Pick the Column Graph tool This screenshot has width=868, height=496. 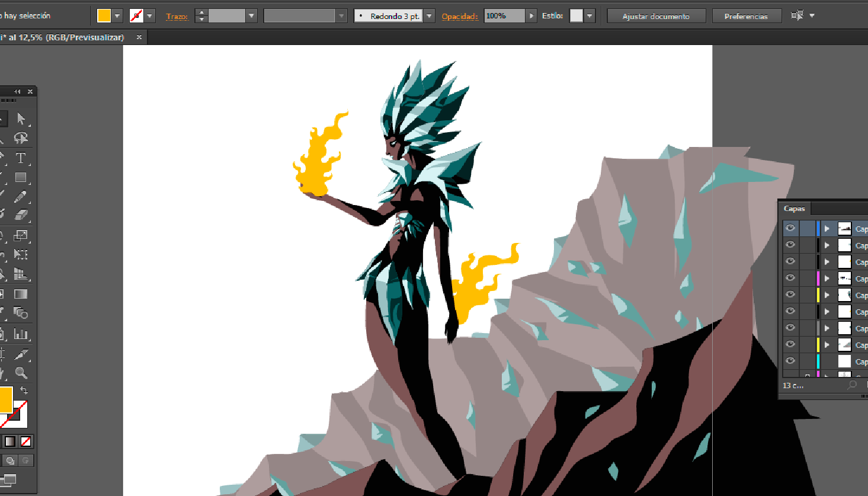tap(21, 334)
